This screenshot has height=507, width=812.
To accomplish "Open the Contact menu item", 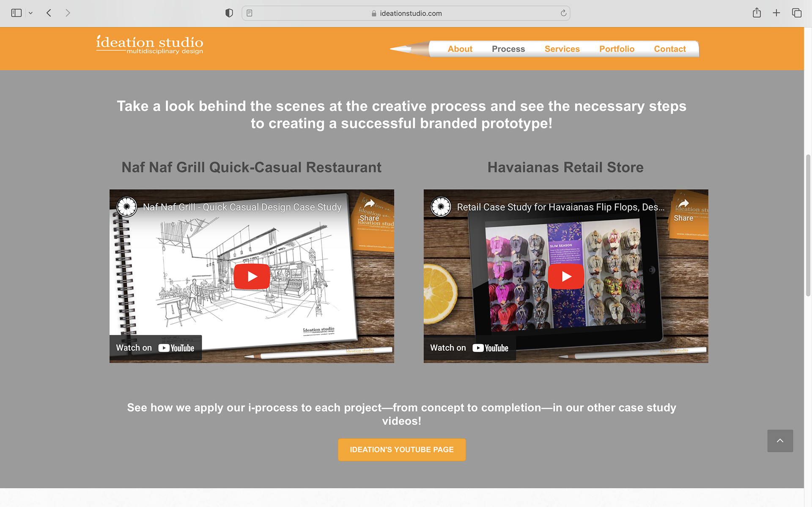I will pos(670,49).
